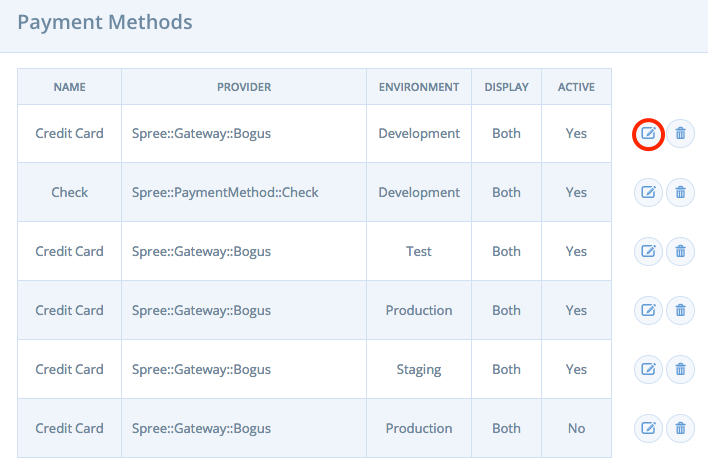Click the Name column header
This screenshot has height=476, width=708.
(70, 87)
